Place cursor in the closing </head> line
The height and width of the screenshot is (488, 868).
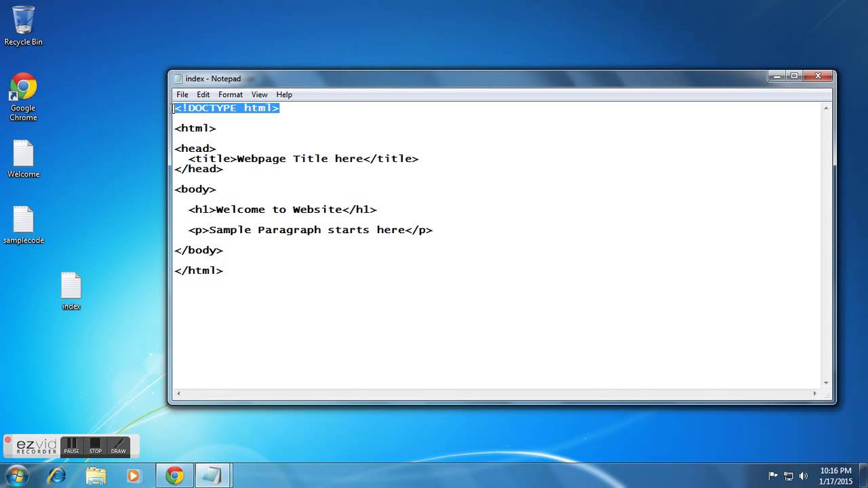point(199,169)
